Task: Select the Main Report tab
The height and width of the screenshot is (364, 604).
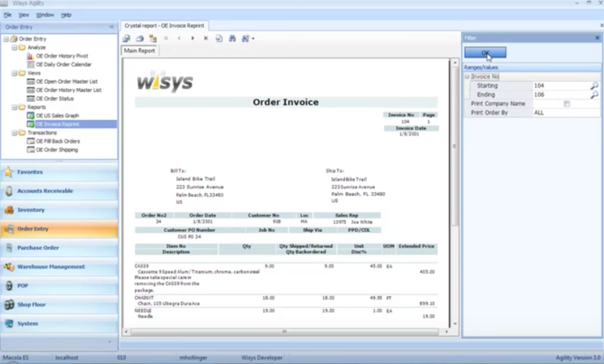Action: click(x=139, y=51)
